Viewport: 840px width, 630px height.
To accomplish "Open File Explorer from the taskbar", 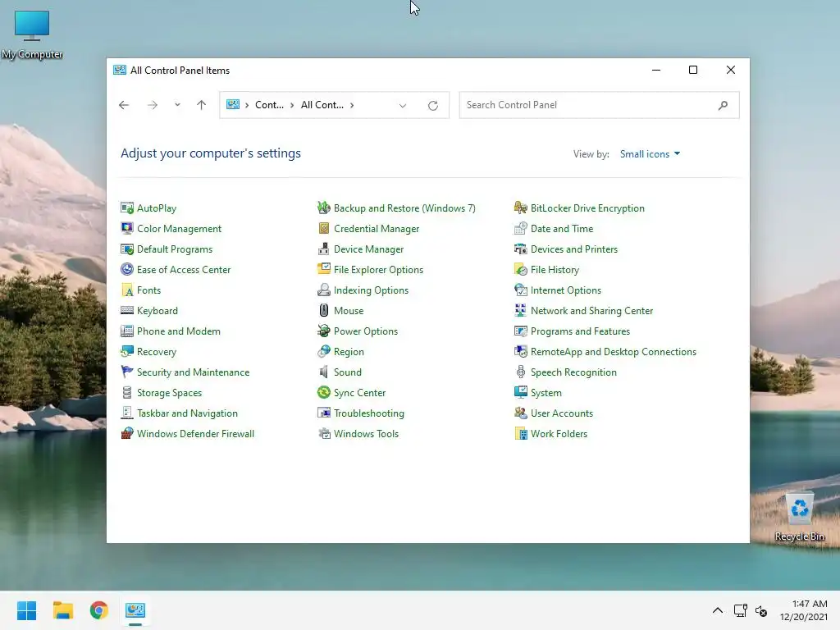I will pyautogui.click(x=62, y=610).
